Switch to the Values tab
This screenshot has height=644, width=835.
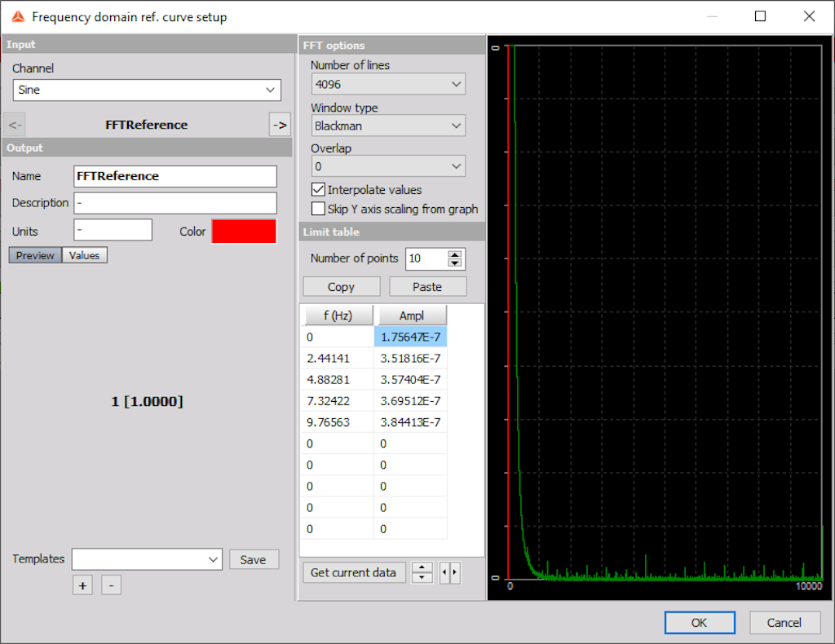tap(84, 255)
